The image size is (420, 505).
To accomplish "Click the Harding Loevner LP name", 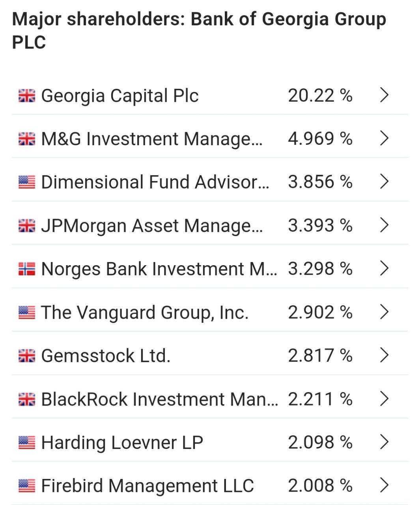I will pos(122,443).
